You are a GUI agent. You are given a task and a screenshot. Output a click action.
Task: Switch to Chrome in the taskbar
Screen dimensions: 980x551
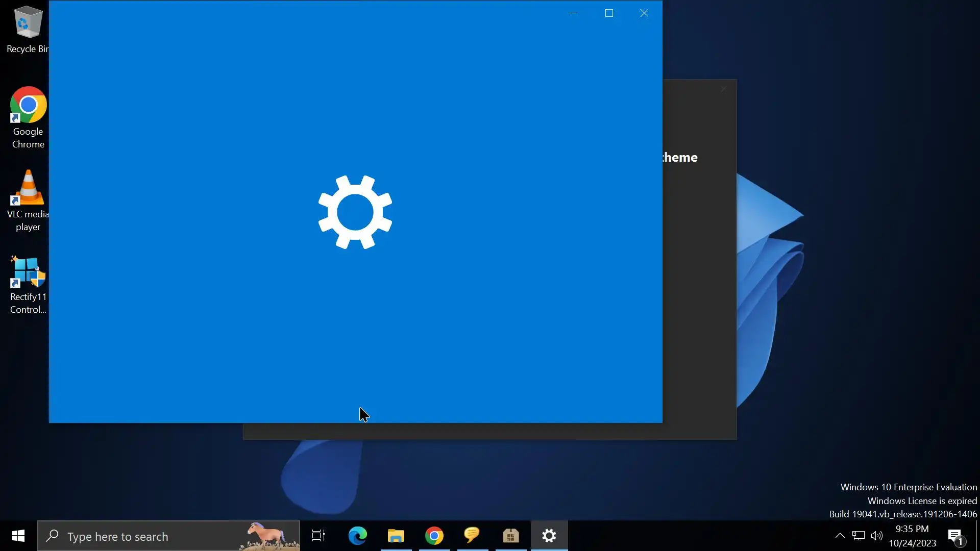coord(434,536)
